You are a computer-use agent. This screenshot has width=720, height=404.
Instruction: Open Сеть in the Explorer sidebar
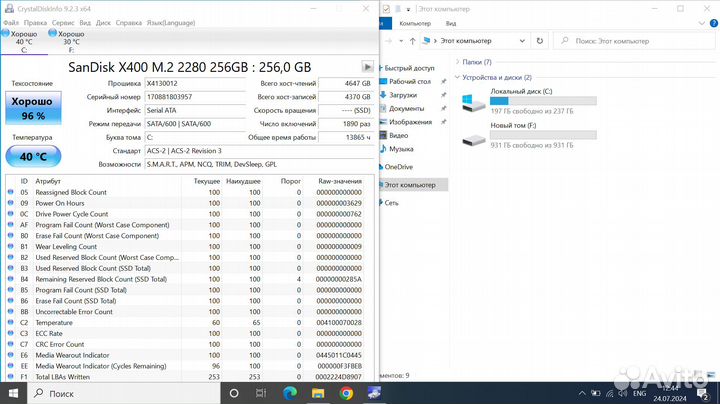(391, 202)
